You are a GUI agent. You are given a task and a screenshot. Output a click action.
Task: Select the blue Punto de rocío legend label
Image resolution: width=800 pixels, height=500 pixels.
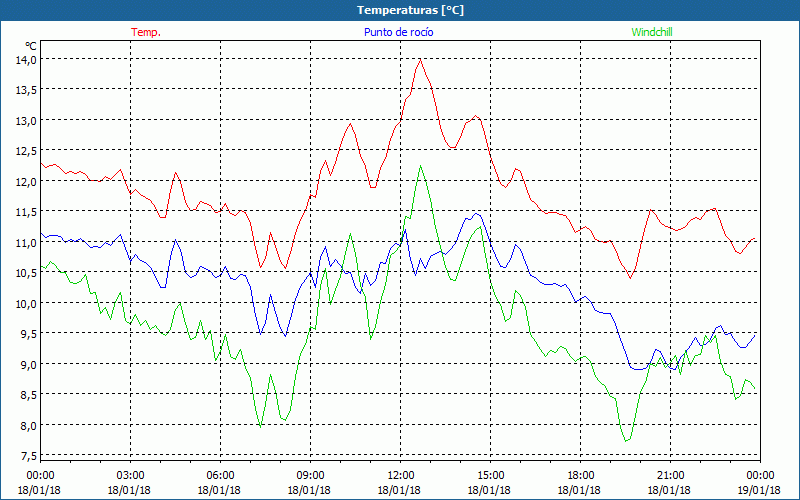[x=398, y=32]
